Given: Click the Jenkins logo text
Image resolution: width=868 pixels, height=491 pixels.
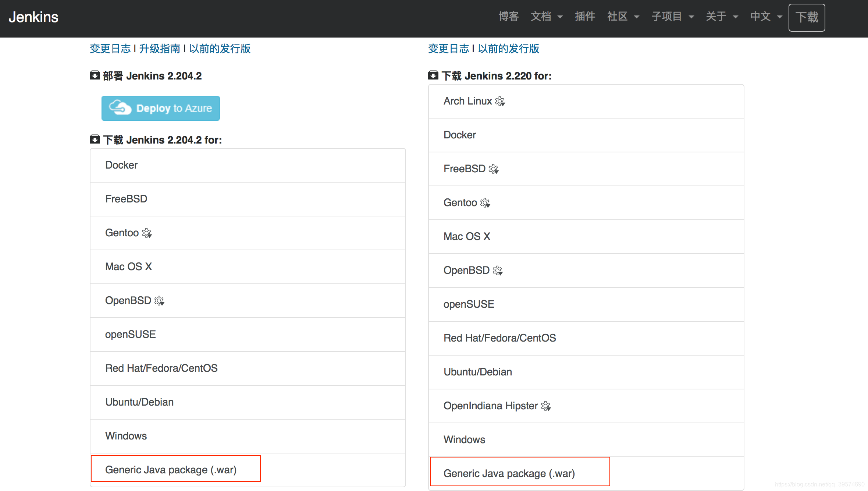Looking at the screenshot, I should click(x=33, y=17).
